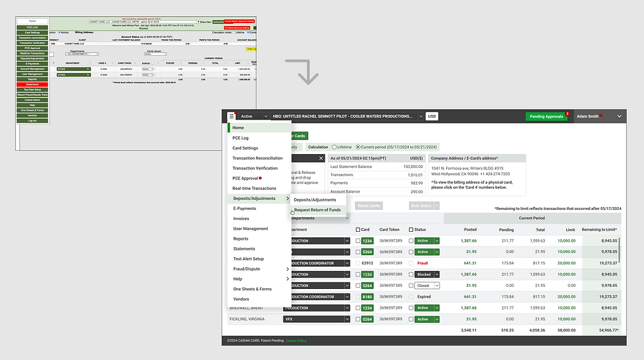The height and width of the screenshot is (360, 644).
Task: Check the card checkbox in the 1,599.63 total top row
Action: pyautogui.click(x=358, y=241)
